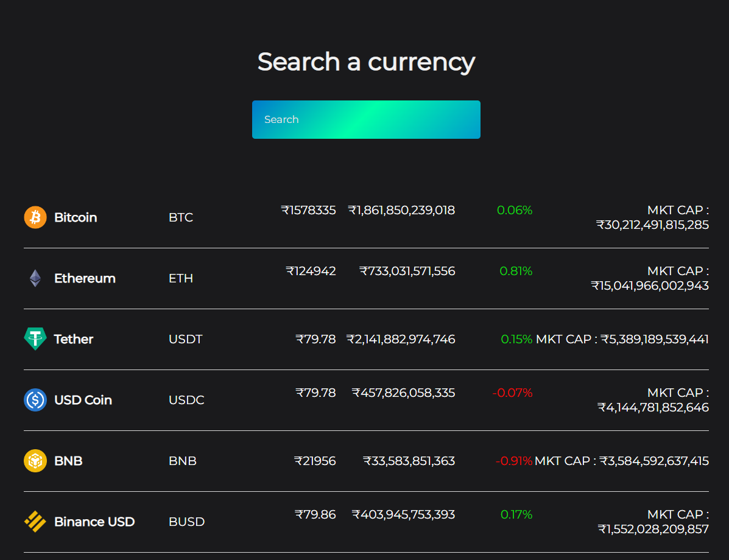Click the BTC ticker symbol
The image size is (729, 560).
[x=181, y=217]
